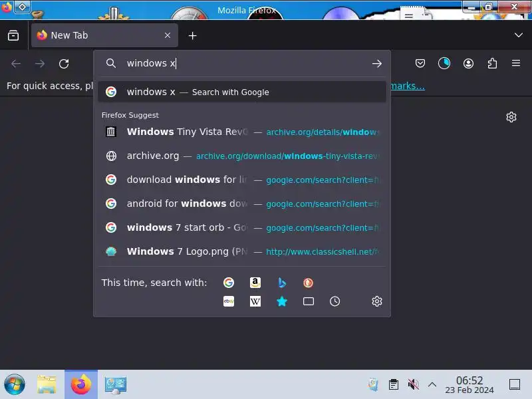Viewport: 532px width, 399px height.
Task: Click the tray icon left of clipboard
Action: [x=373, y=384]
